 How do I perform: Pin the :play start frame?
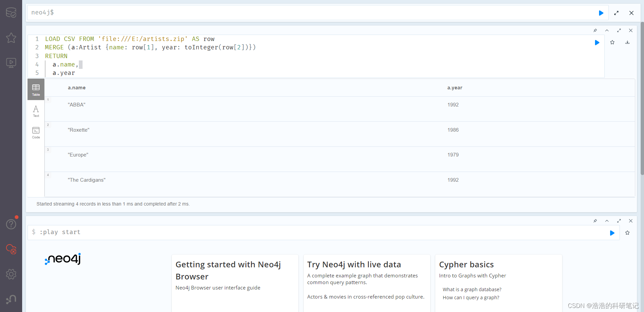pos(595,221)
